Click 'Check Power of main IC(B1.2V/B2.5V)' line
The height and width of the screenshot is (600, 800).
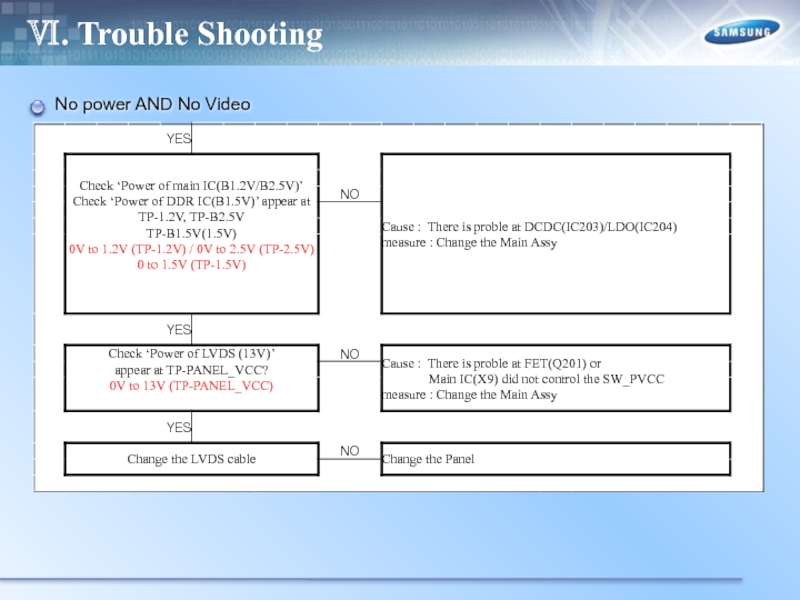click(191, 185)
